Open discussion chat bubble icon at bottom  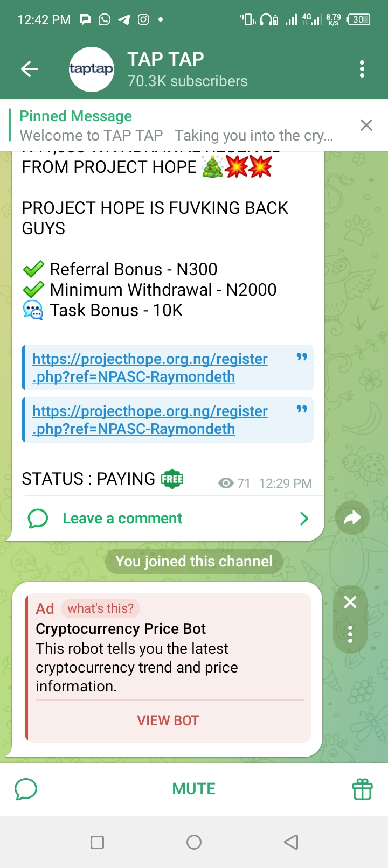[26, 789]
